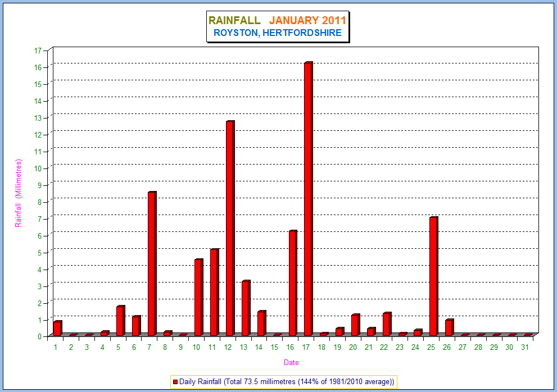Click the y-axis label 0
Image resolution: width=557 pixels, height=392 pixels.
(x=40, y=336)
